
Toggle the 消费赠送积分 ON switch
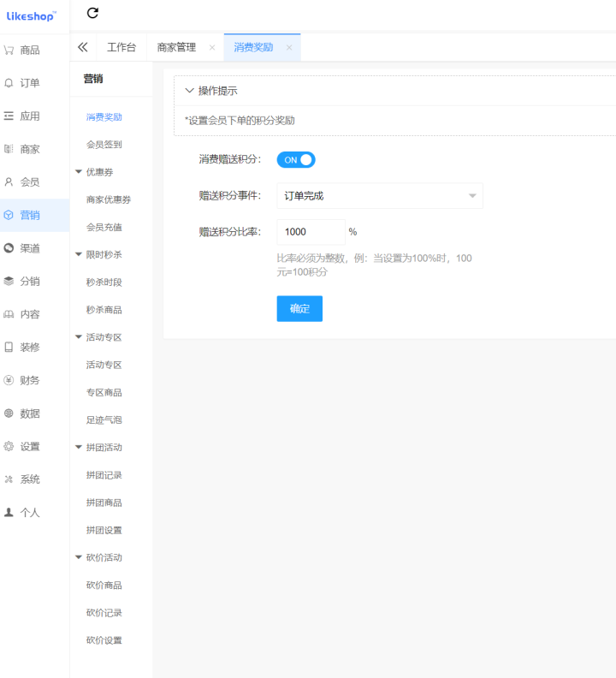296,160
